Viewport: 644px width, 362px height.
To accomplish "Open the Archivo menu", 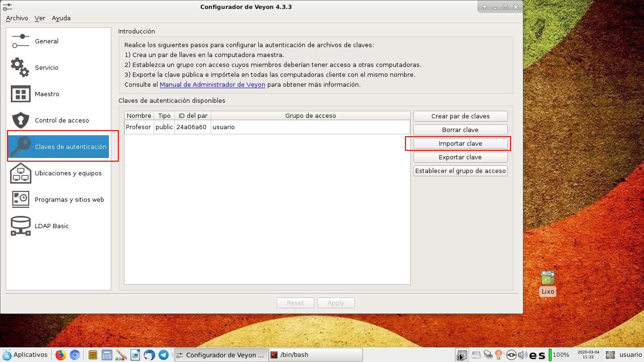I will tap(17, 18).
